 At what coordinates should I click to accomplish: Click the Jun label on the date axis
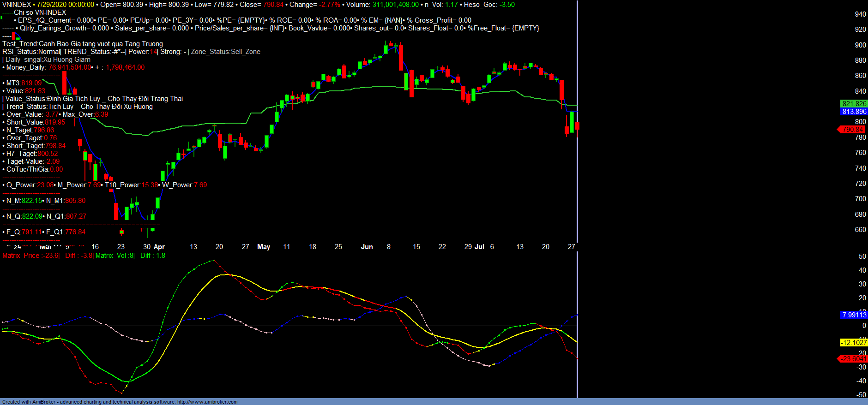click(367, 247)
